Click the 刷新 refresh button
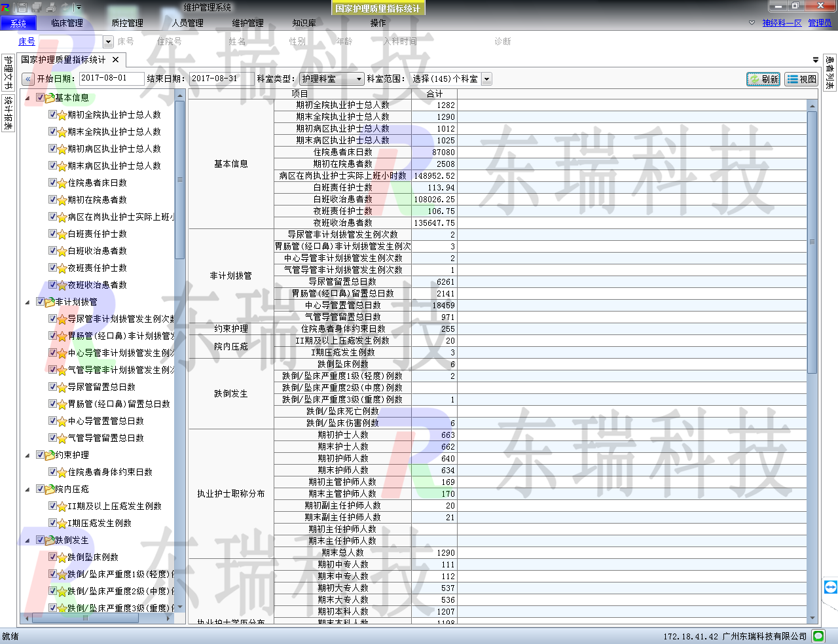This screenshot has height=644, width=838. pyautogui.click(x=763, y=79)
